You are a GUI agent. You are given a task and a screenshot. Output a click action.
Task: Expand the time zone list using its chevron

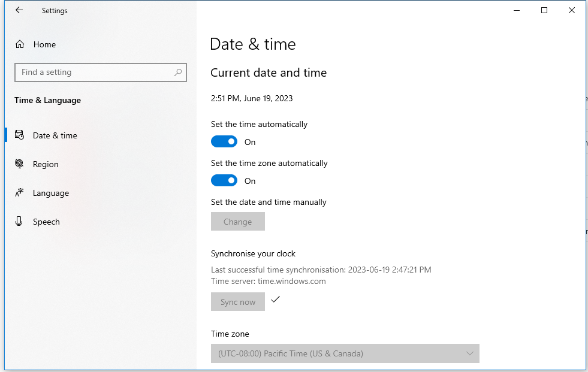tap(470, 353)
